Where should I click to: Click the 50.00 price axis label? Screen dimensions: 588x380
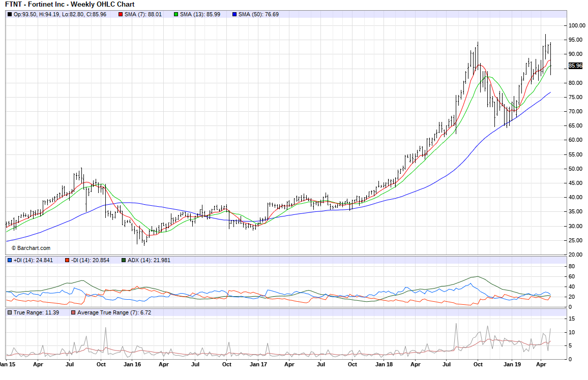(x=576, y=169)
